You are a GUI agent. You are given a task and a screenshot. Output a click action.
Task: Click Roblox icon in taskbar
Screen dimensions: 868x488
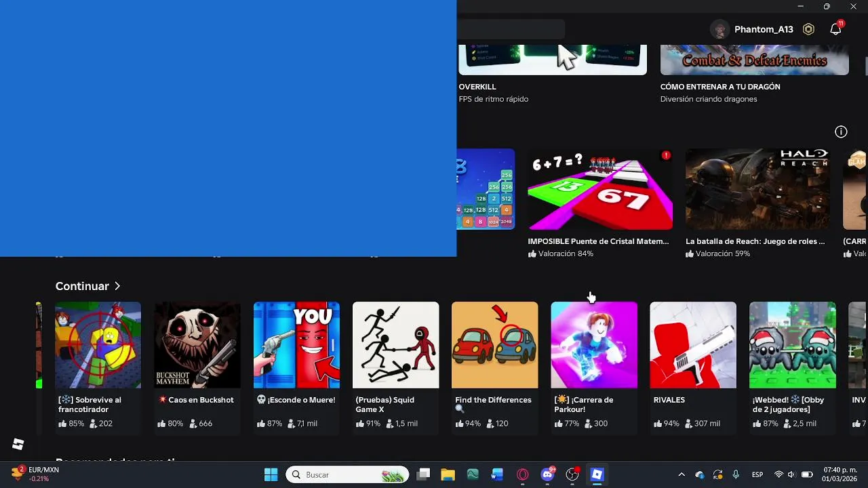click(597, 474)
